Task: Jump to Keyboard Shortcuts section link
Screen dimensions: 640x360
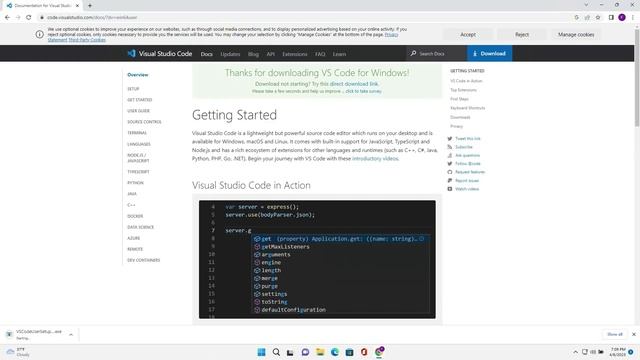Action: [468, 108]
